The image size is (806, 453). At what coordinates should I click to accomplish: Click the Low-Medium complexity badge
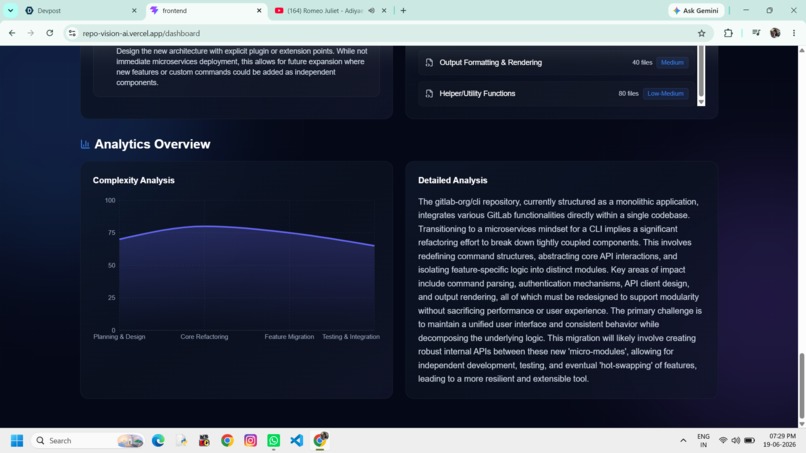click(x=665, y=94)
